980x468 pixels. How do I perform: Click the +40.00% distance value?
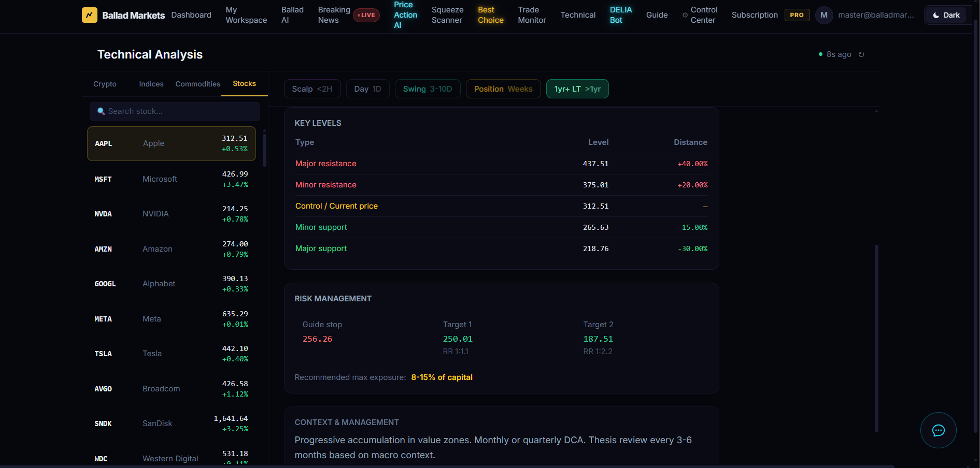pos(692,164)
